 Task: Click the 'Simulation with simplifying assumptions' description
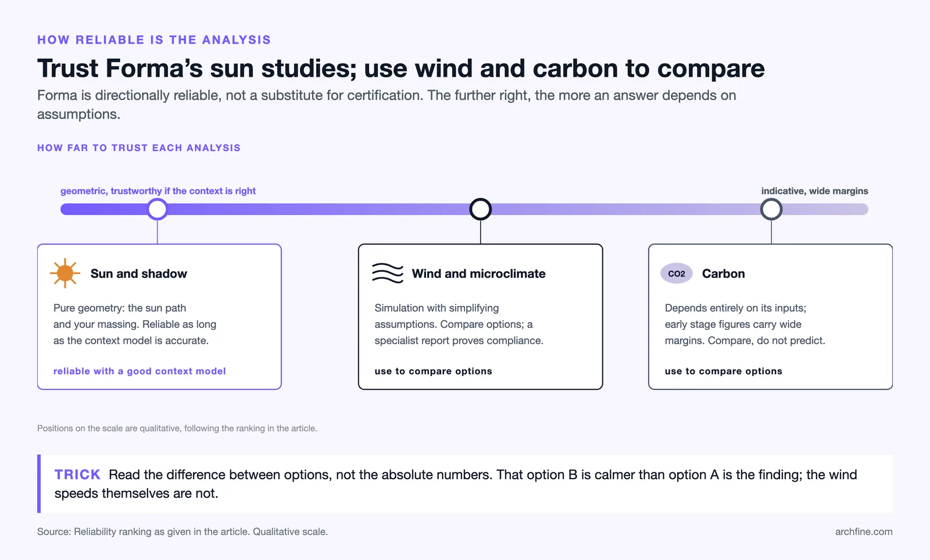coord(459,324)
